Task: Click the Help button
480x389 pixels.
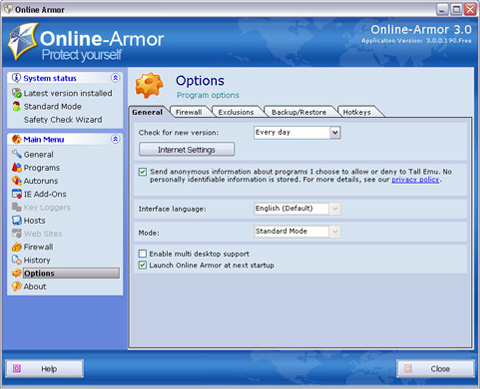Action: point(44,369)
